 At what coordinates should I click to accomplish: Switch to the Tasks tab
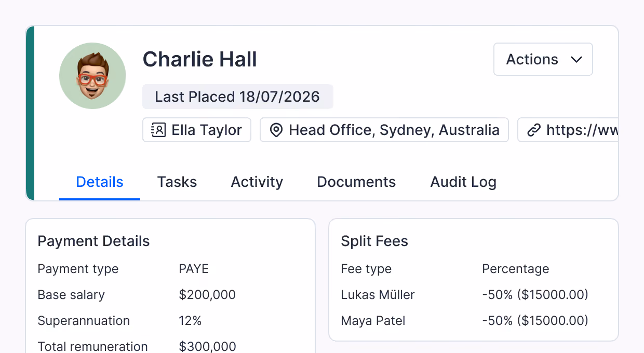pos(177,182)
